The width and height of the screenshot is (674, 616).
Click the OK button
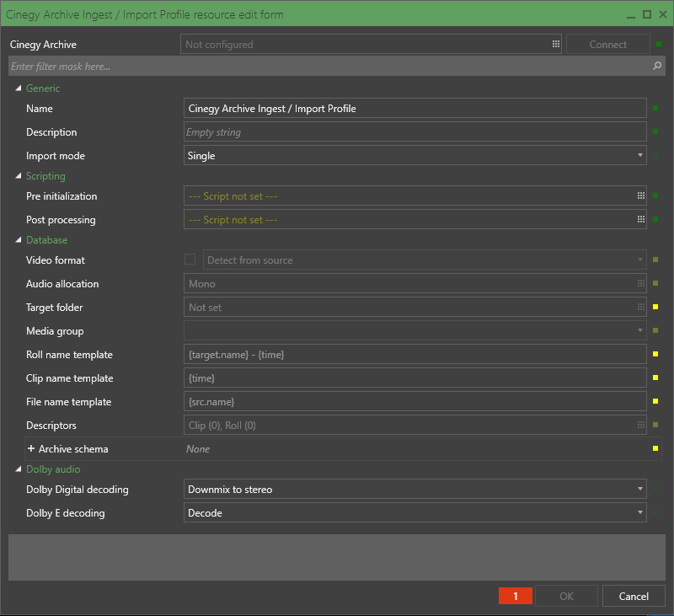pyautogui.click(x=566, y=596)
